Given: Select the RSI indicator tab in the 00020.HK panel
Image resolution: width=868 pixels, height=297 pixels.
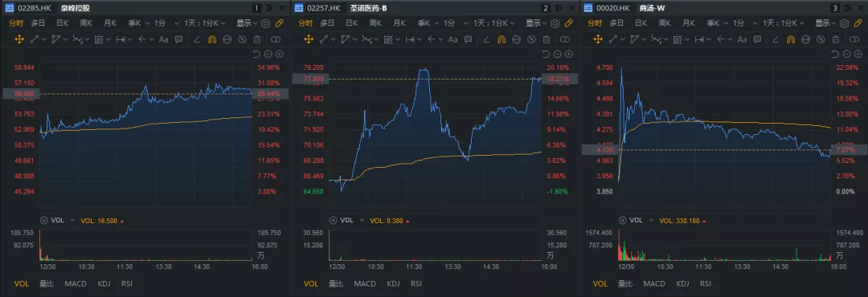Looking at the screenshot, I should tap(706, 283).
